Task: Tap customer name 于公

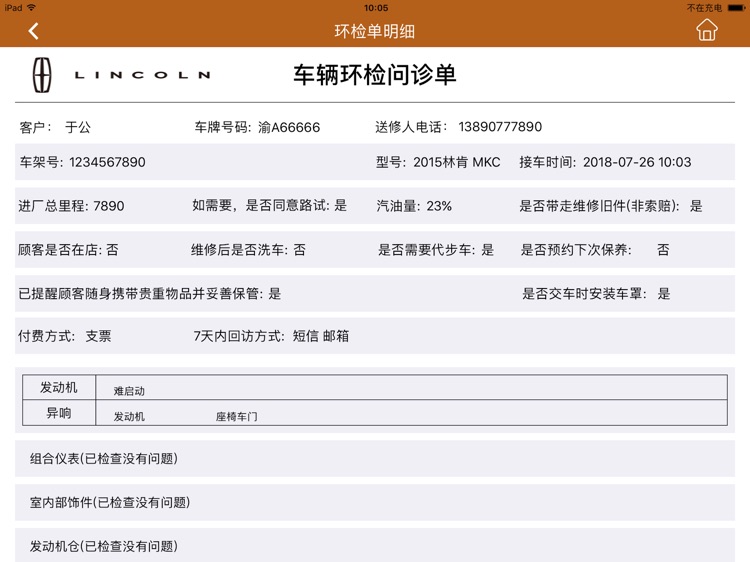Action: click(x=78, y=127)
